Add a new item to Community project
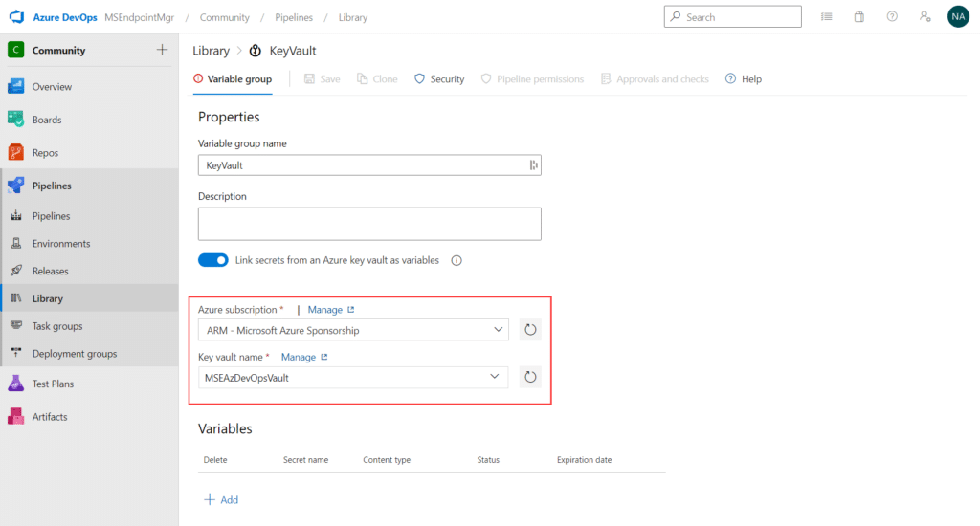This screenshot has height=526, width=980. pyautogui.click(x=162, y=50)
